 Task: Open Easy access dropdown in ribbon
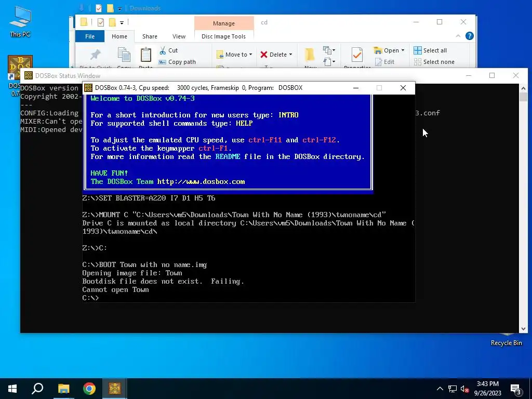(x=329, y=62)
